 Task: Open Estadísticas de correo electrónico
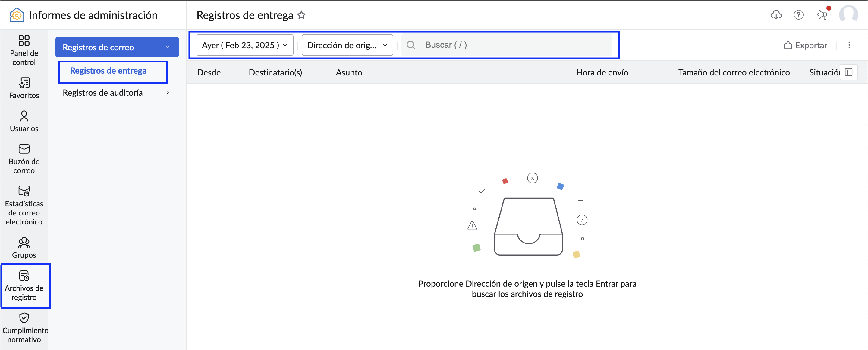click(24, 205)
